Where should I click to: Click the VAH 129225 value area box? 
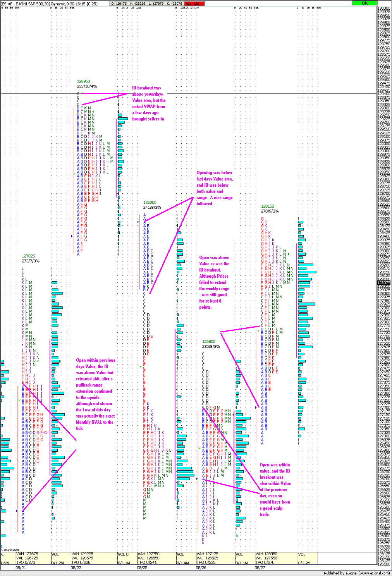point(94,559)
